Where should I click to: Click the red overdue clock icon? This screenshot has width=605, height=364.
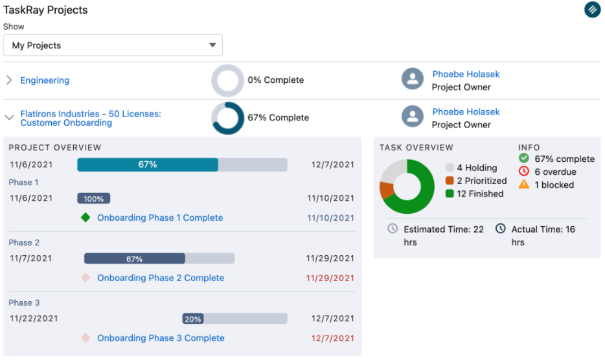point(523,172)
